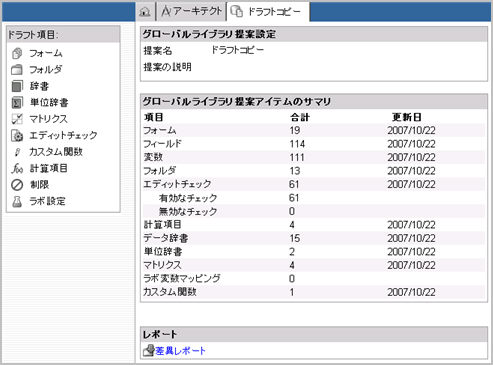Open エディットチェック in the draft items list
The width and height of the screenshot is (493, 365).
click(63, 135)
